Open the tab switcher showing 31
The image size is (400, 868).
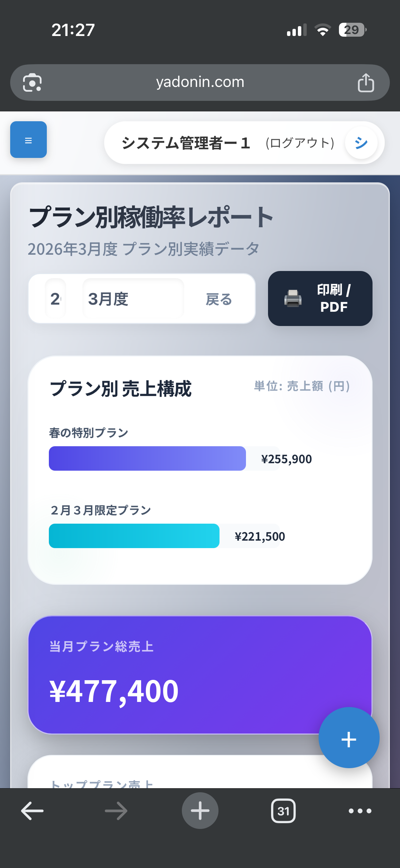pos(283,811)
